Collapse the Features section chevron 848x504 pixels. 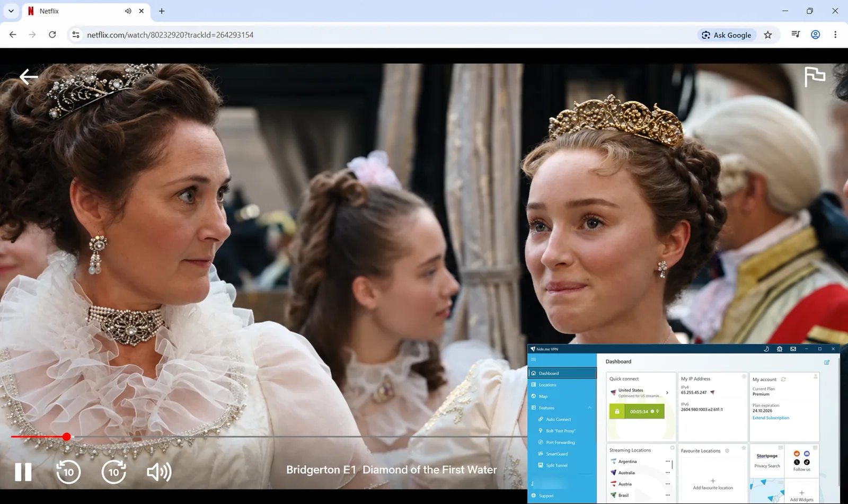pyautogui.click(x=590, y=408)
